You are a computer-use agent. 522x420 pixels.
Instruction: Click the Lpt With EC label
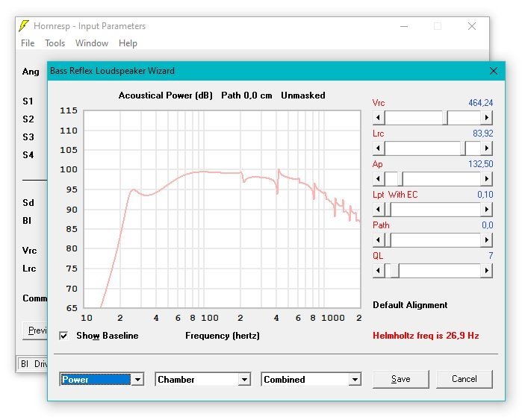pyautogui.click(x=395, y=195)
